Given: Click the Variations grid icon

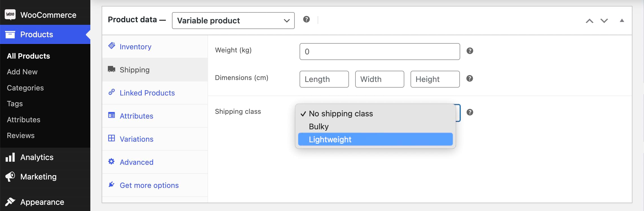Looking at the screenshot, I should (x=112, y=138).
